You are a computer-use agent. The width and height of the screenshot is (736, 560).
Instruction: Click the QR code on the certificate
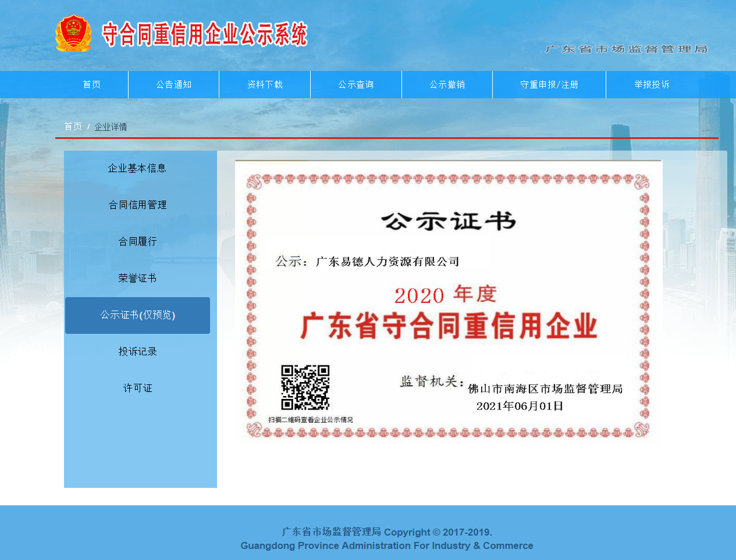[x=305, y=388]
